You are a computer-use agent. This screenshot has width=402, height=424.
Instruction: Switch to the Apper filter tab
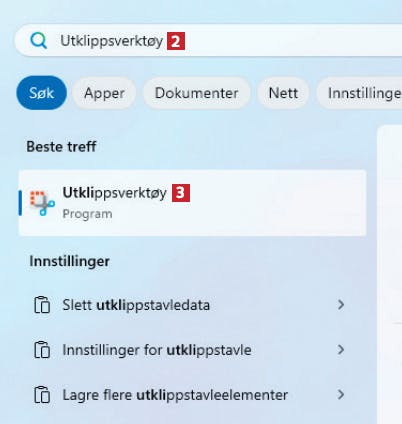coord(104,93)
